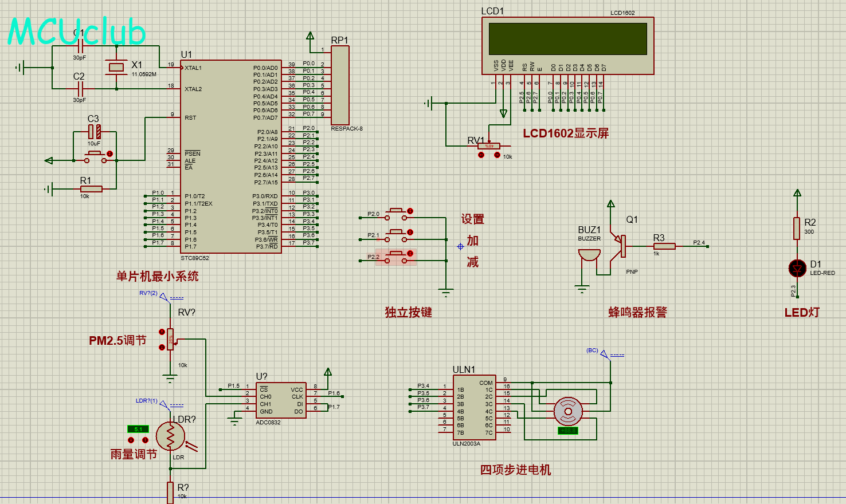Screen dimensions: 846x504
Task: Pick the C3 10uF electrolytic capacitor
Action: tap(95, 132)
